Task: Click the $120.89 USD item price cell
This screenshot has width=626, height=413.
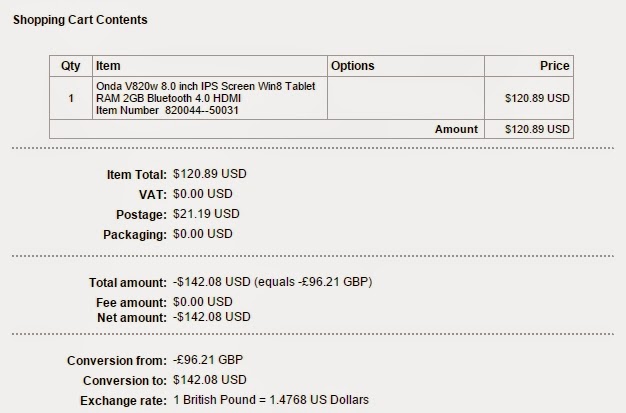Action: click(529, 98)
